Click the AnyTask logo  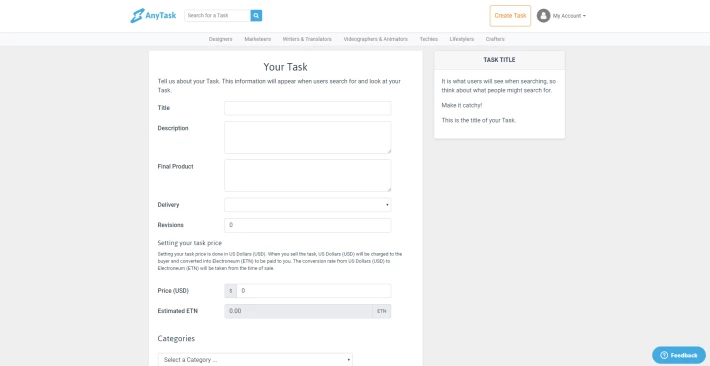pyautogui.click(x=153, y=15)
